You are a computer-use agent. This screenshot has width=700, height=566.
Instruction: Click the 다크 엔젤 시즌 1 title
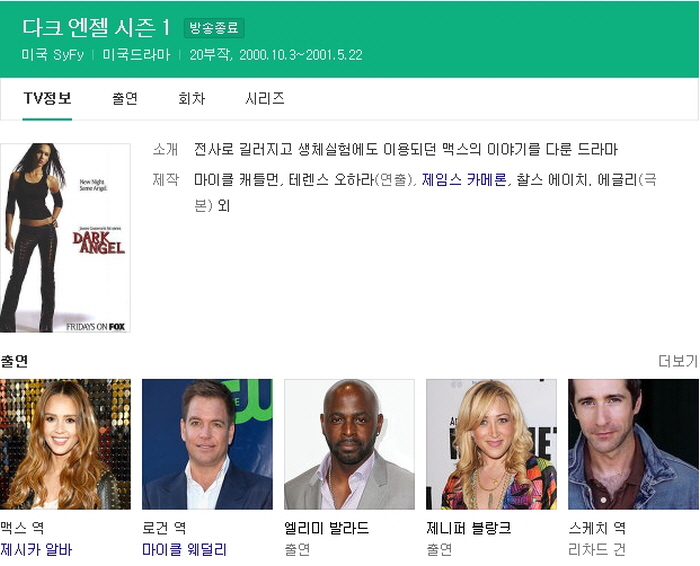(96, 27)
